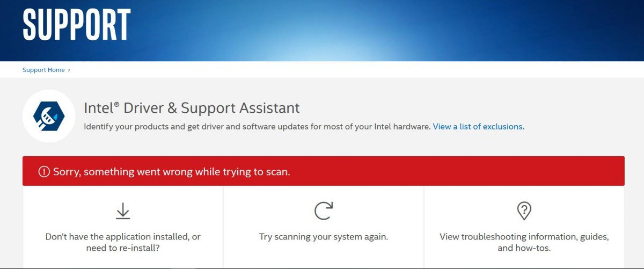
Task: Open the Support Home breadcrumb link
Action: [43, 70]
